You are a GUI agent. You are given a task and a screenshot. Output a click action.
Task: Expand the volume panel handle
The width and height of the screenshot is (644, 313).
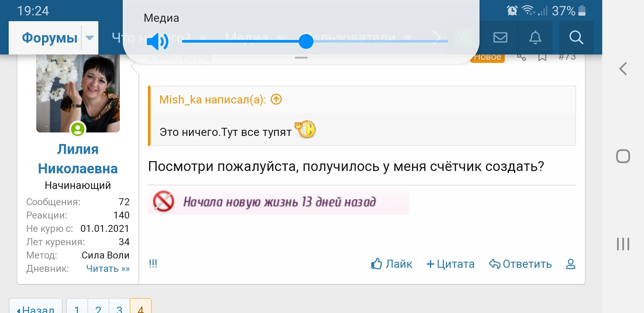click(x=301, y=58)
